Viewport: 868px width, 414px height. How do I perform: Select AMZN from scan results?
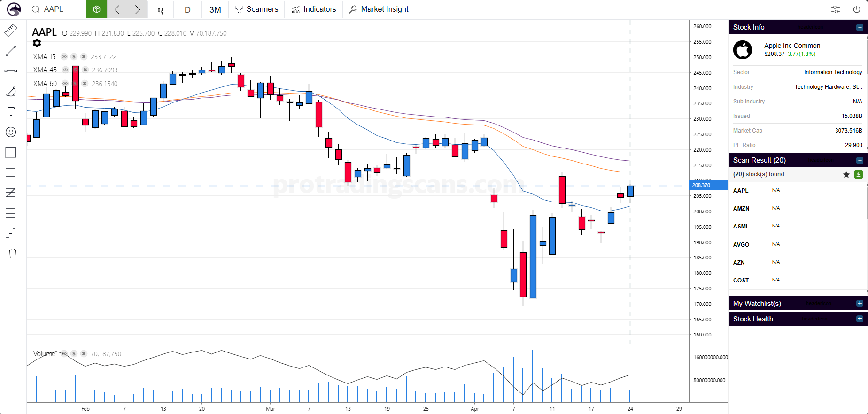click(x=741, y=209)
